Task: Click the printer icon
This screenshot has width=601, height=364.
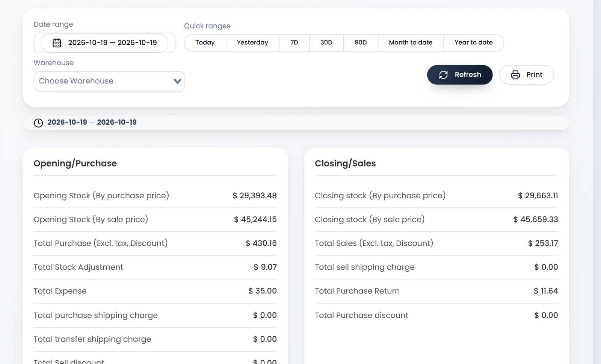Action: [515, 75]
